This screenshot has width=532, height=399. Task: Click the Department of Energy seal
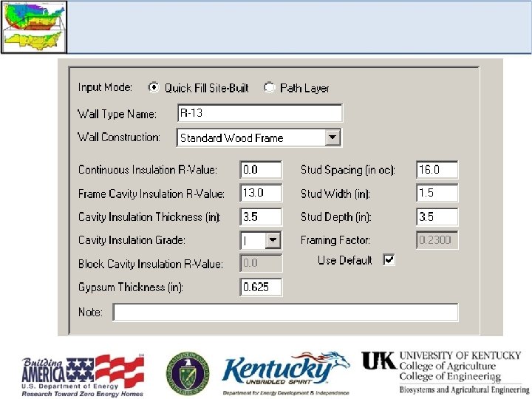coord(188,374)
